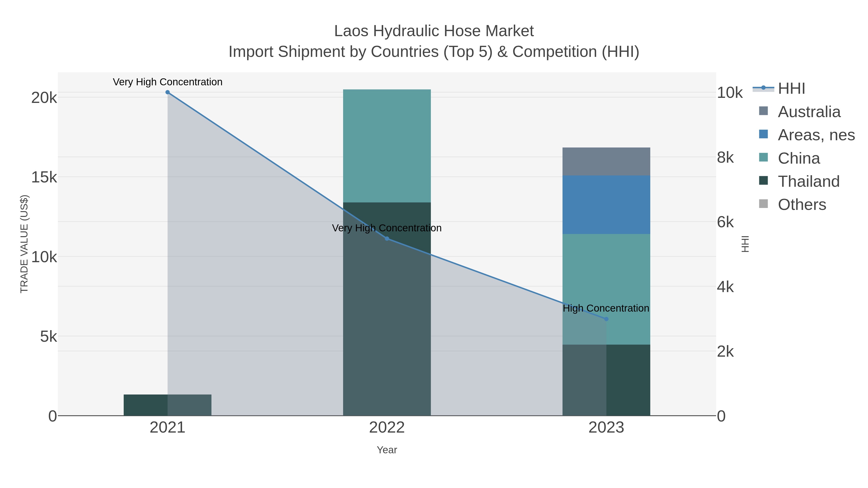Click the 2022 x-axis tick label
This screenshot has width=868, height=488.
click(387, 428)
